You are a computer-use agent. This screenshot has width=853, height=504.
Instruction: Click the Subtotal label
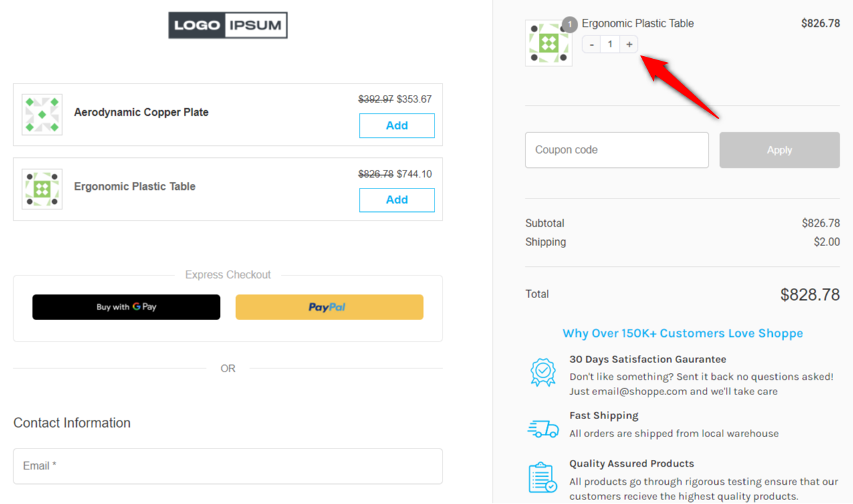tap(545, 223)
